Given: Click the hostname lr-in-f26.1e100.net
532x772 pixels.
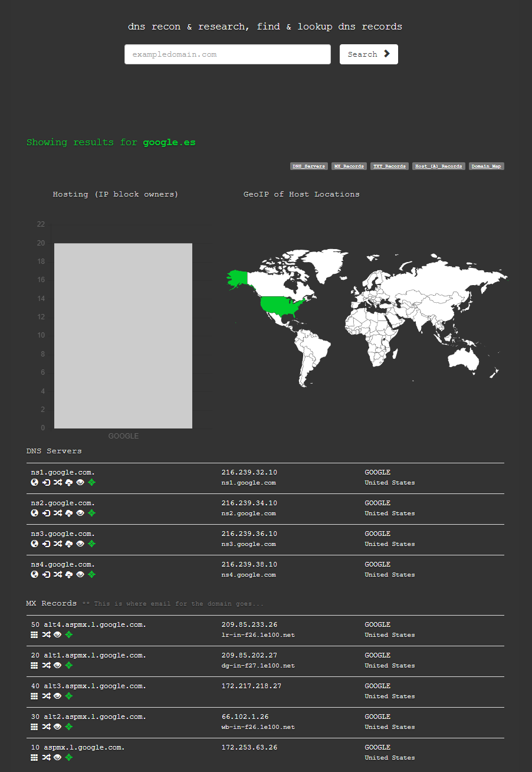Looking at the screenshot, I should click(x=258, y=635).
